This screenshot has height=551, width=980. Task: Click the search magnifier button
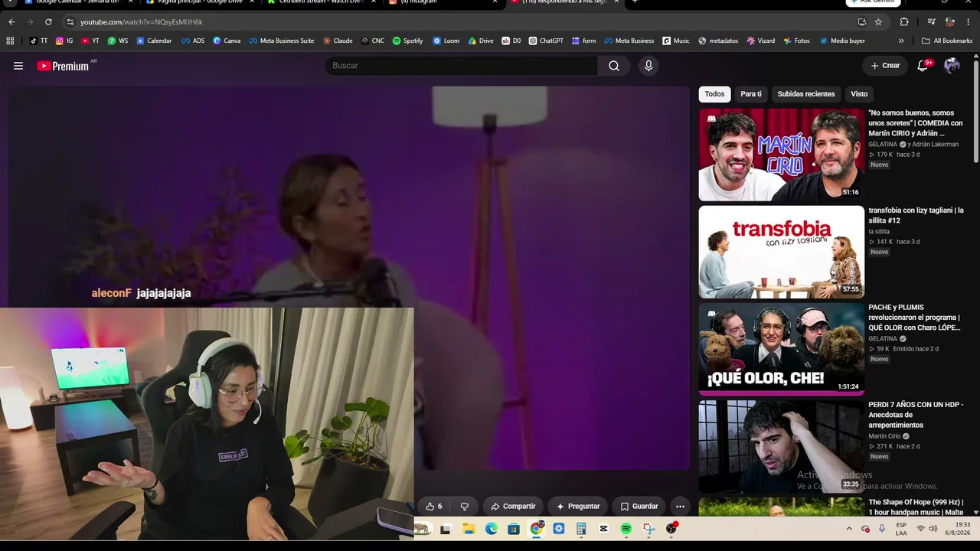point(614,66)
